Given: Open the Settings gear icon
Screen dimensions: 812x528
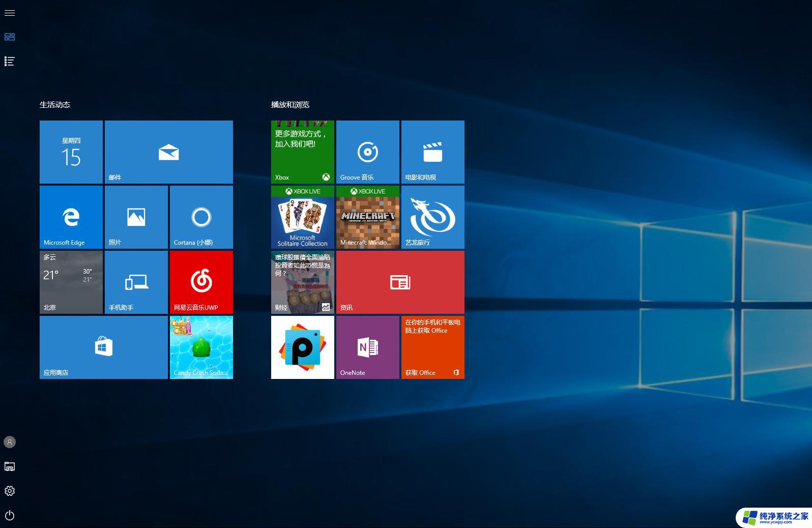Looking at the screenshot, I should click(10, 491).
